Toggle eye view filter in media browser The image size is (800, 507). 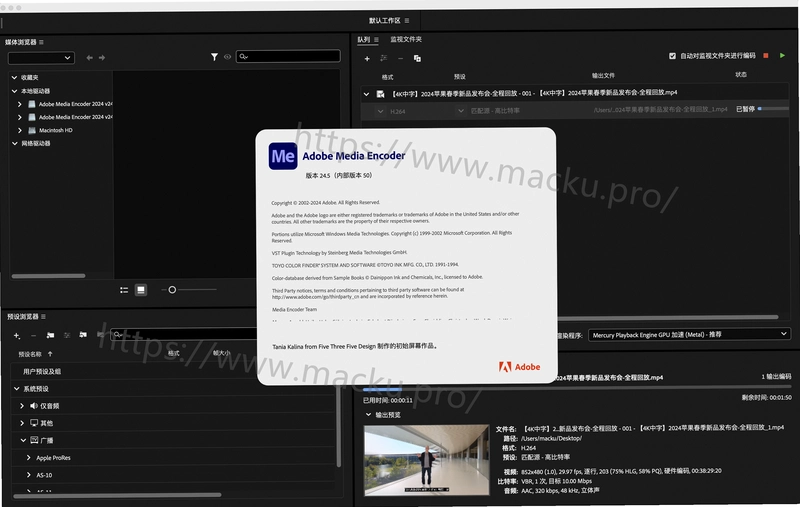click(228, 57)
